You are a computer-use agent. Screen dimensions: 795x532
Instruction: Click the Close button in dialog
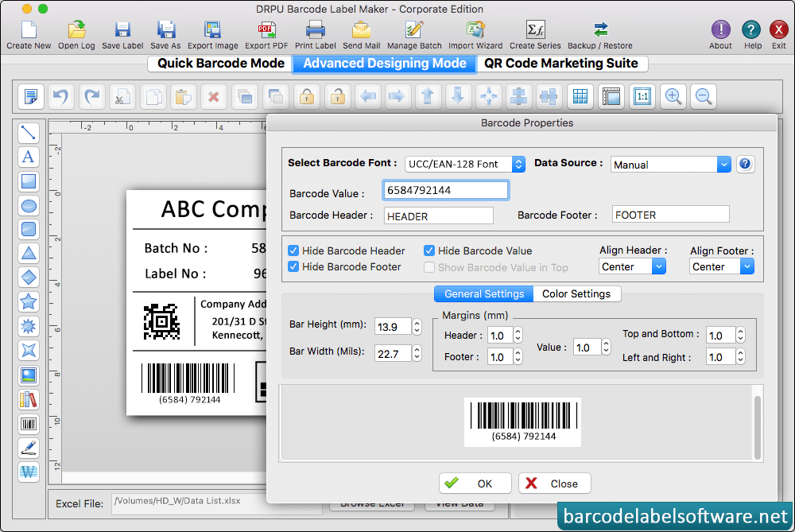(555, 483)
